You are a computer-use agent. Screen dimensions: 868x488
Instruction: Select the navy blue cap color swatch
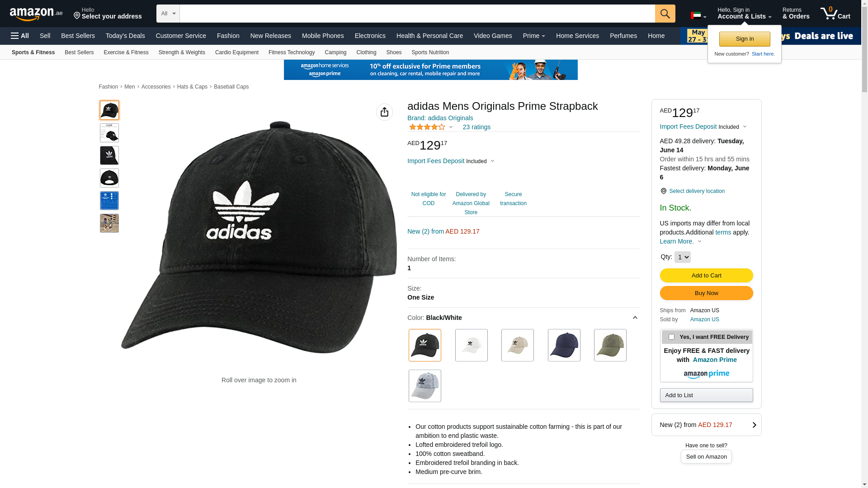[x=564, y=345]
